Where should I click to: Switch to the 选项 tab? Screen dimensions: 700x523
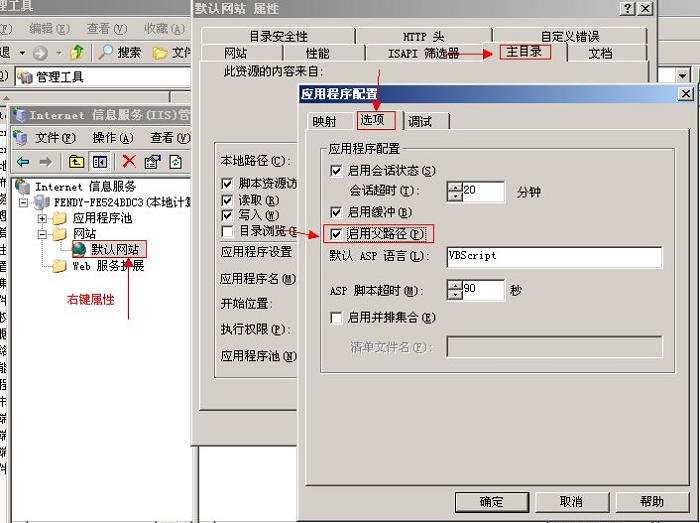(x=376, y=120)
